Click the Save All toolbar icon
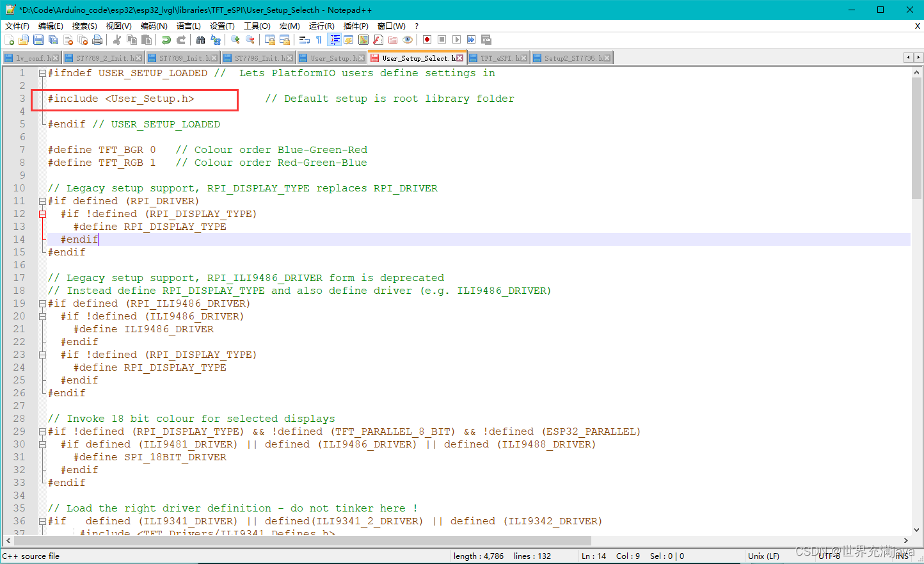The image size is (924, 564). [53, 40]
